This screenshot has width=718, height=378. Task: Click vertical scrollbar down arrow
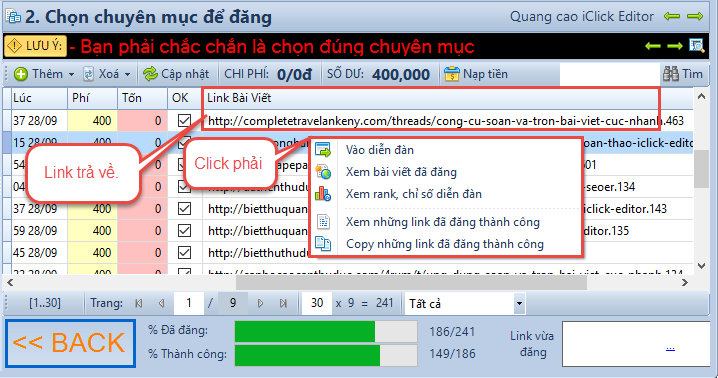701,266
